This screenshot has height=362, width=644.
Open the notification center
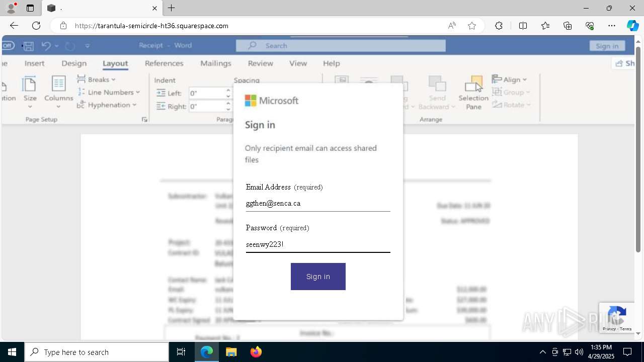[x=627, y=352]
